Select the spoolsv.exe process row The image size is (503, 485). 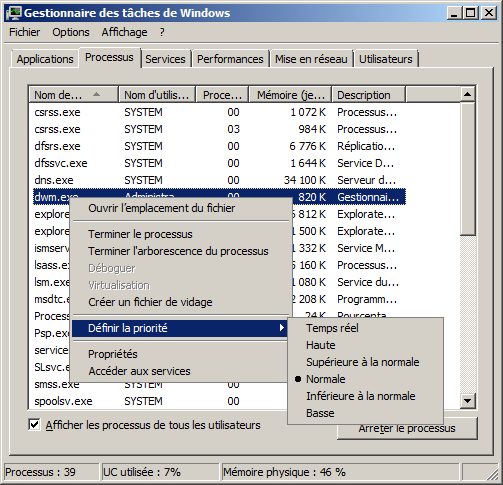pos(160,401)
